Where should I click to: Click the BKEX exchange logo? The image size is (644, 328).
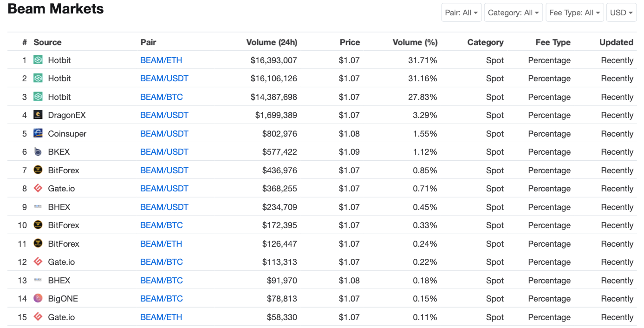click(38, 151)
